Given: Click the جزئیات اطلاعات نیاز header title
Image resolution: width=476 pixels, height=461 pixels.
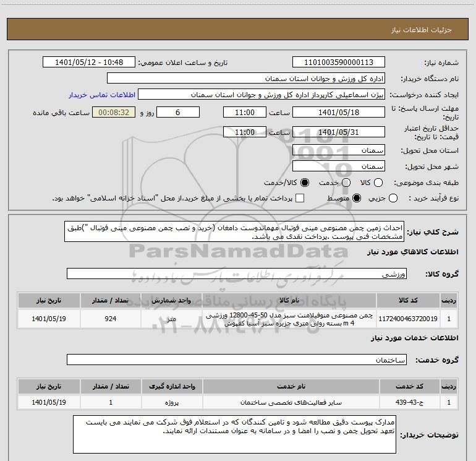Looking at the screenshot, I should [422, 30].
